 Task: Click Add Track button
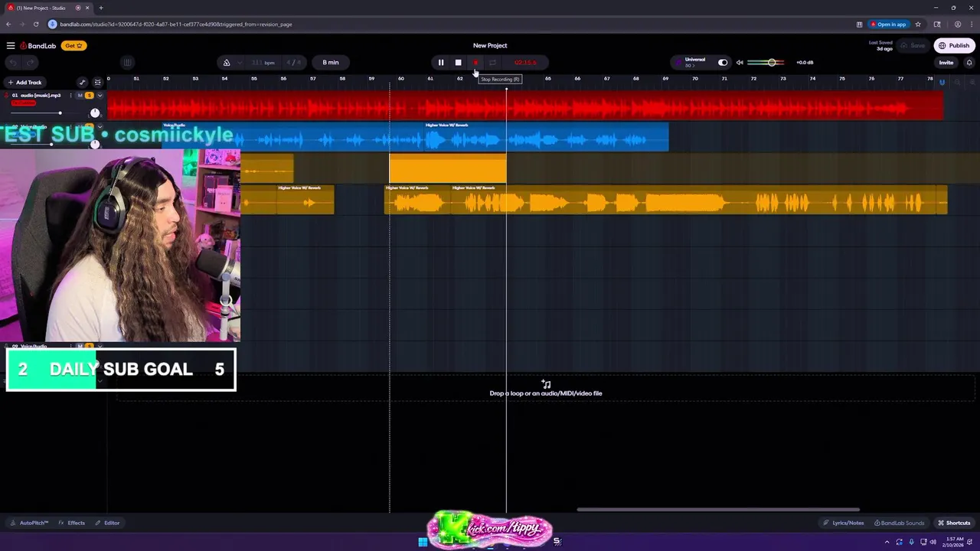coord(24,83)
